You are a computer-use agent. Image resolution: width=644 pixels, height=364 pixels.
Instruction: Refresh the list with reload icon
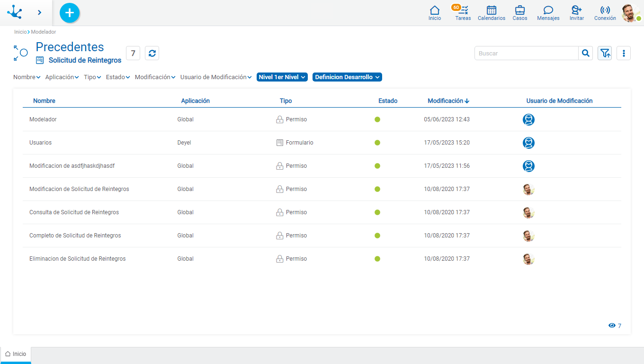152,53
